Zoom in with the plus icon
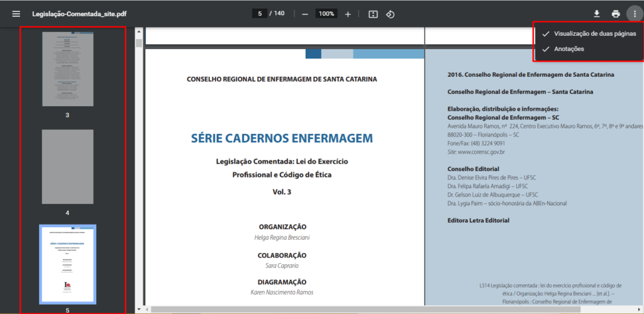 [x=348, y=14]
